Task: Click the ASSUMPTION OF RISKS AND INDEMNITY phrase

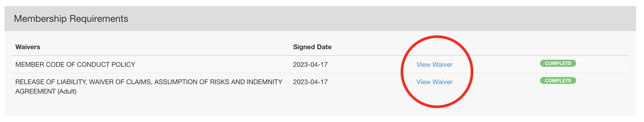Action: click(218, 82)
